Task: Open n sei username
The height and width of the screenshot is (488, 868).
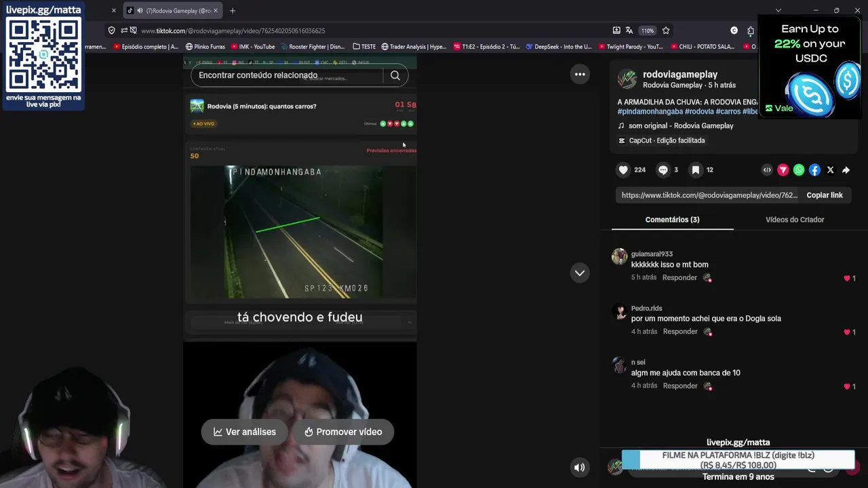Action: [x=638, y=363]
